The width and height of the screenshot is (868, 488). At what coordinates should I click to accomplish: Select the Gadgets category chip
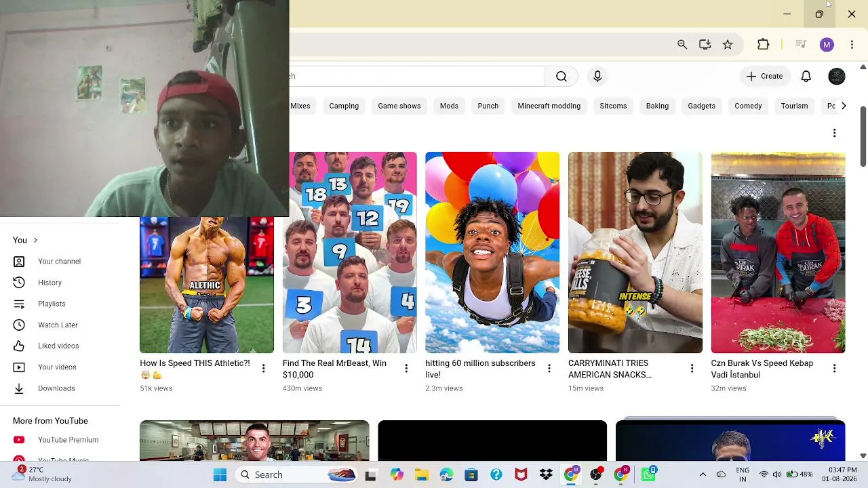coord(702,106)
